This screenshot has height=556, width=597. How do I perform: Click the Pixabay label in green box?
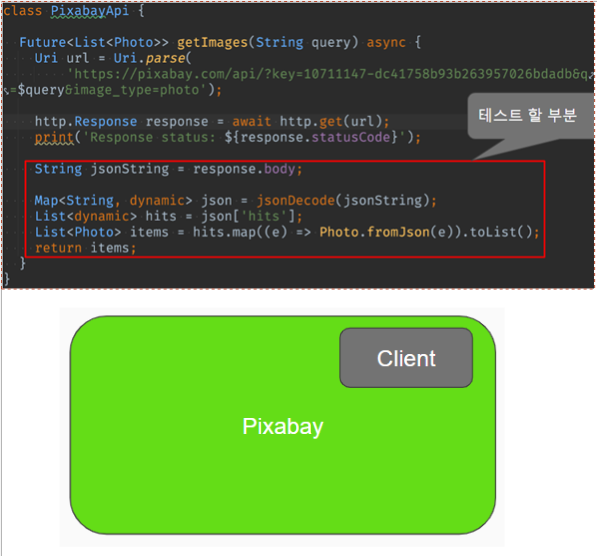(283, 426)
